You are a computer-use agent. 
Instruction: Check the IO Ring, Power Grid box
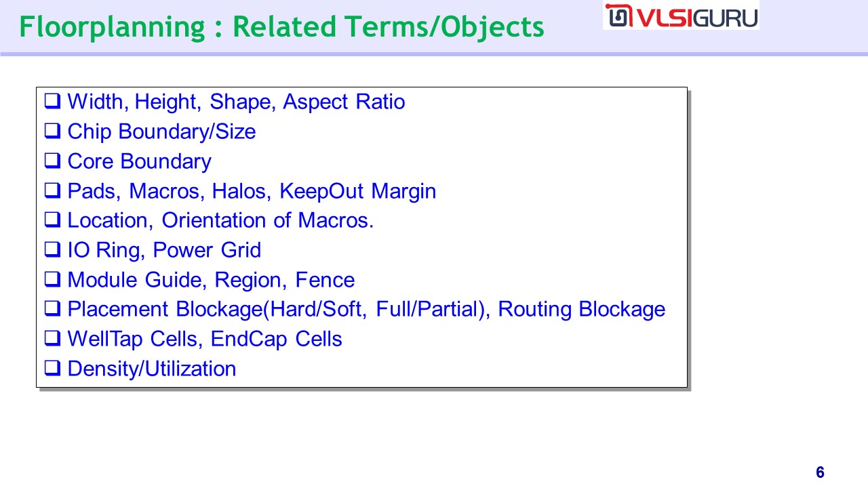[x=52, y=250]
